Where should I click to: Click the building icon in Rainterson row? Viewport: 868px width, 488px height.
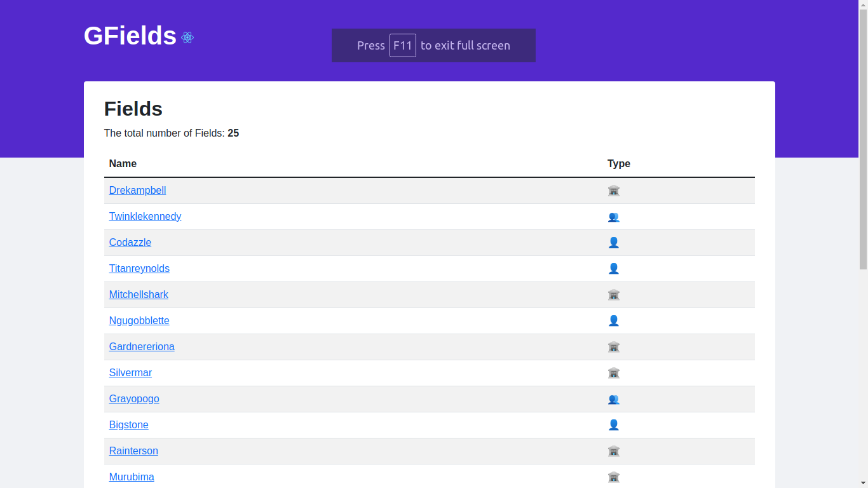click(x=613, y=451)
